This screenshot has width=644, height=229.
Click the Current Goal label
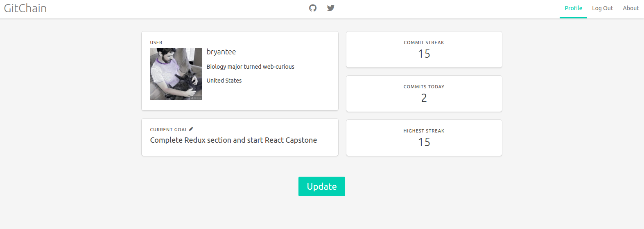(169, 130)
